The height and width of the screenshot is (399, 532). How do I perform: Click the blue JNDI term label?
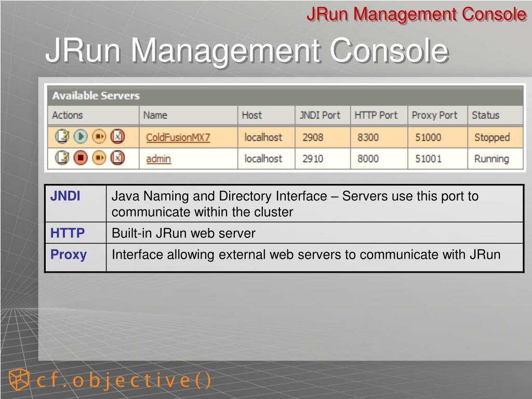[65, 196]
